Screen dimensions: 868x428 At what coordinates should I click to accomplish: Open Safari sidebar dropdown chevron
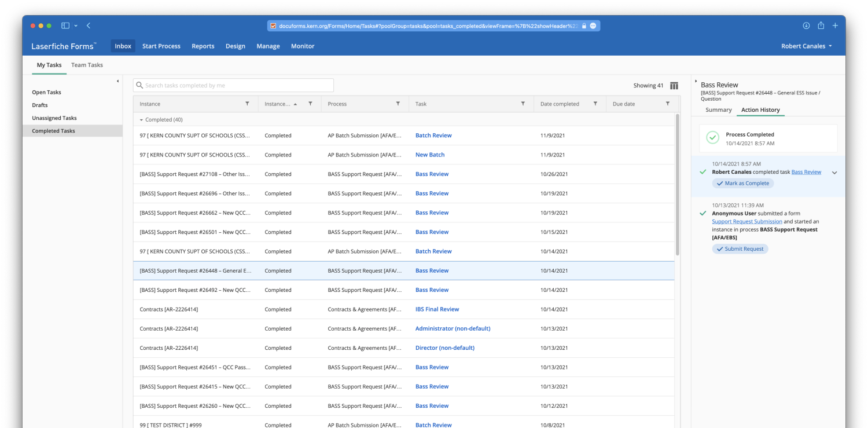point(76,25)
